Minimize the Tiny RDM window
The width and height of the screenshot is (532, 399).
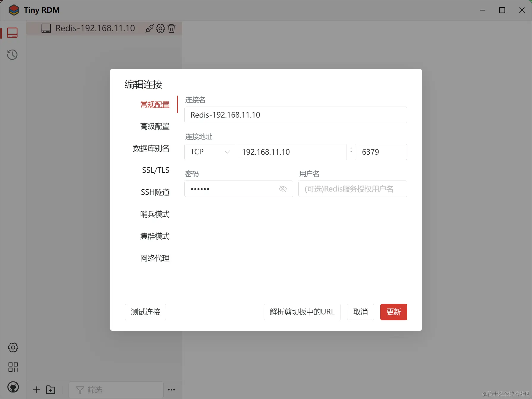pos(483,10)
